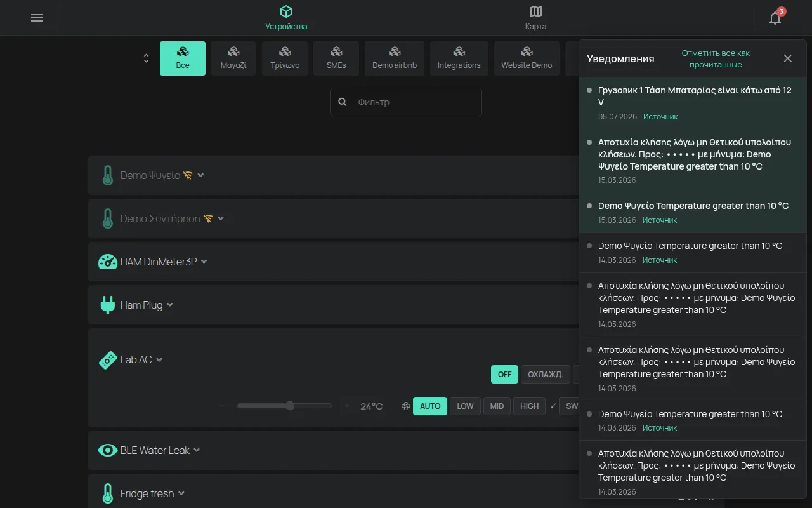Open the notifications bell with badge 3

coord(775,18)
